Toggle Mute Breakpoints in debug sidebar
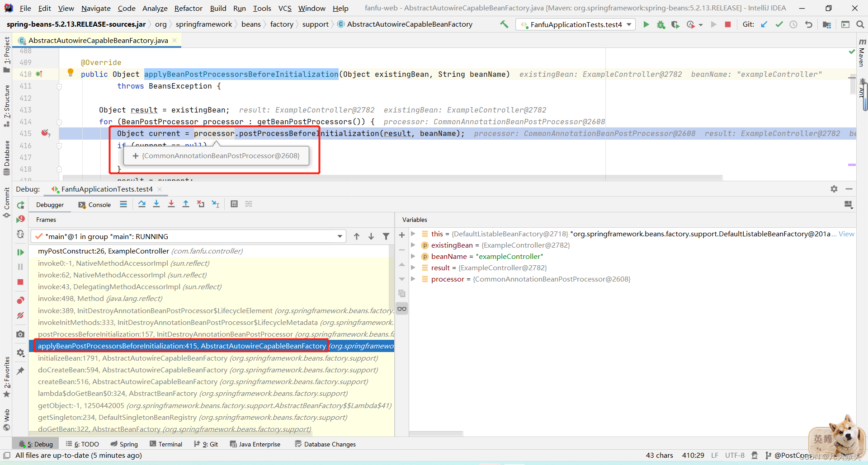The height and width of the screenshot is (465, 868). [20, 315]
